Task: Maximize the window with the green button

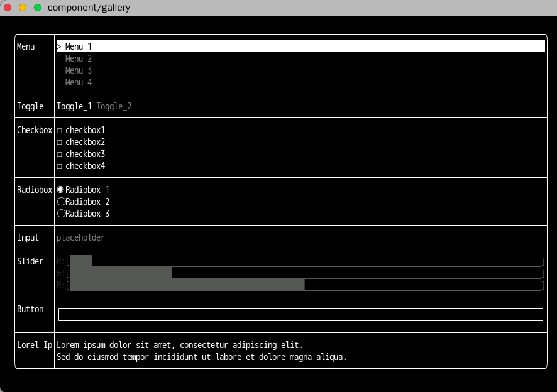Action: click(38, 8)
